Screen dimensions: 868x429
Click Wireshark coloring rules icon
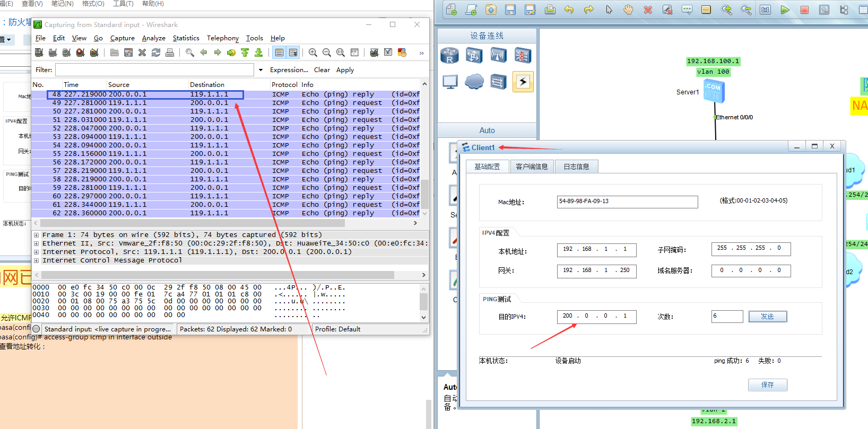(402, 52)
